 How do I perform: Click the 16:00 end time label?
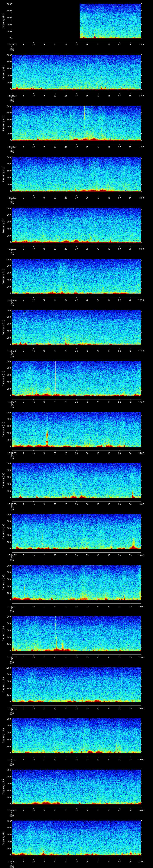(x=141, y=606)
